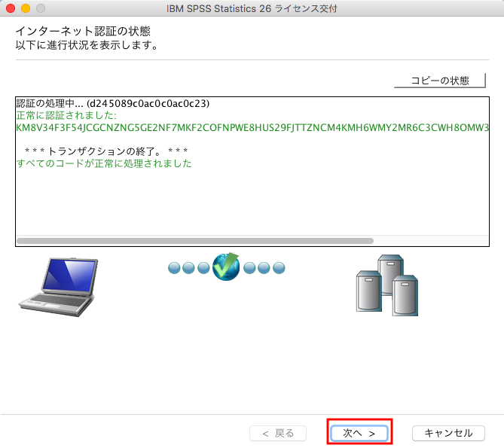Click the キャンセル cancel button
The width and height of the screenshot is (504, 448).
(448, 433)
